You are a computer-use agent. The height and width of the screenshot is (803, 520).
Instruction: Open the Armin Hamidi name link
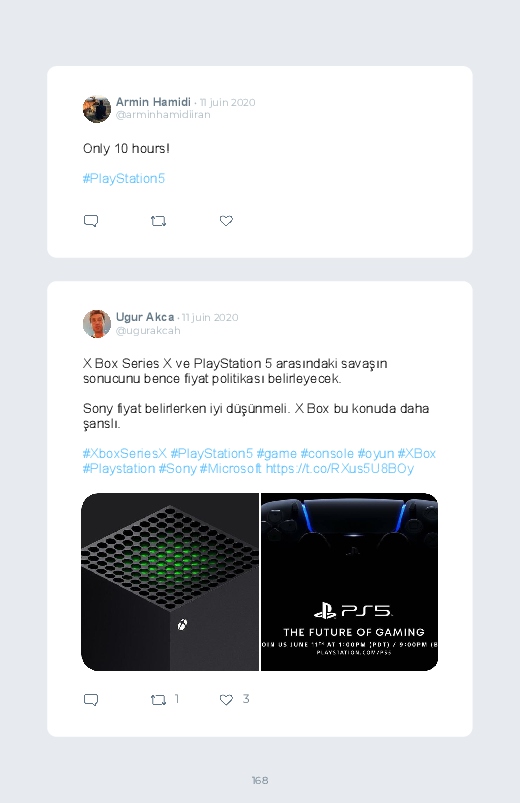point(153,102)
